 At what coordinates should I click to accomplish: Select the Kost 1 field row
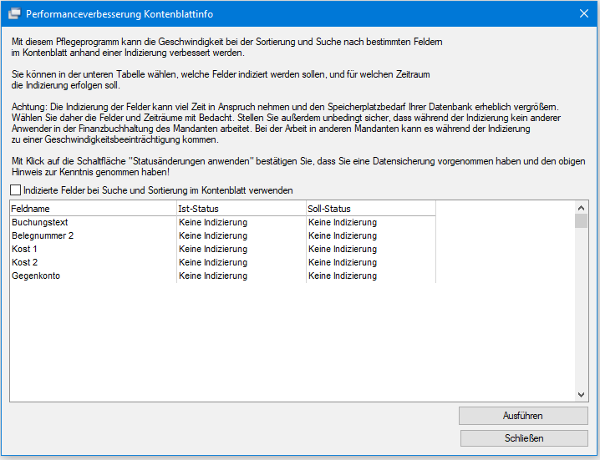[x=223, y=249]
